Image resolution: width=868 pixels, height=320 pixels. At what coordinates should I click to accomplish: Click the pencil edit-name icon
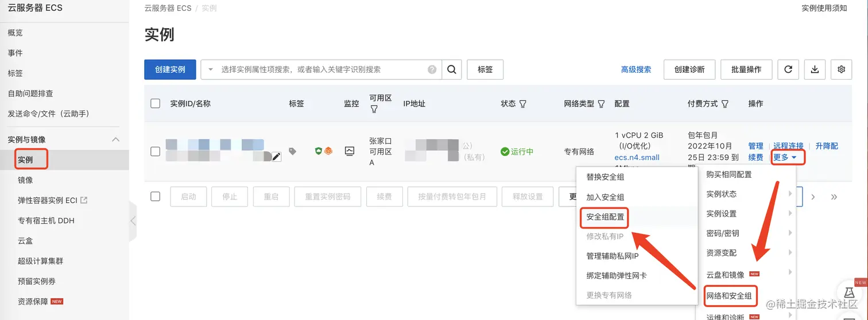(277, 157)
